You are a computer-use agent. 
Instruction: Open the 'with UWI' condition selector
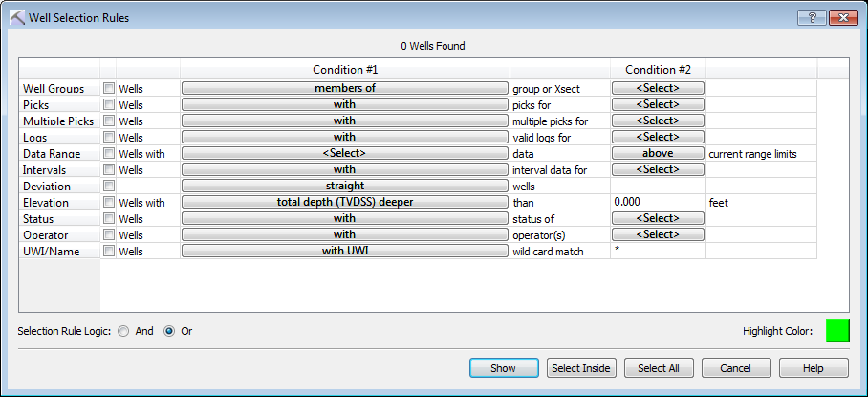coord(344,251)
